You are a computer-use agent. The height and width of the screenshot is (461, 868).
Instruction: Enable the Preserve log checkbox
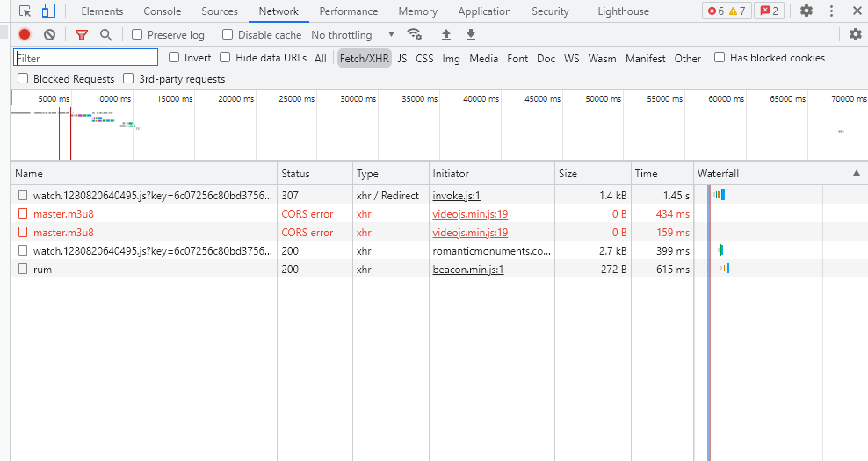point(137,34)
